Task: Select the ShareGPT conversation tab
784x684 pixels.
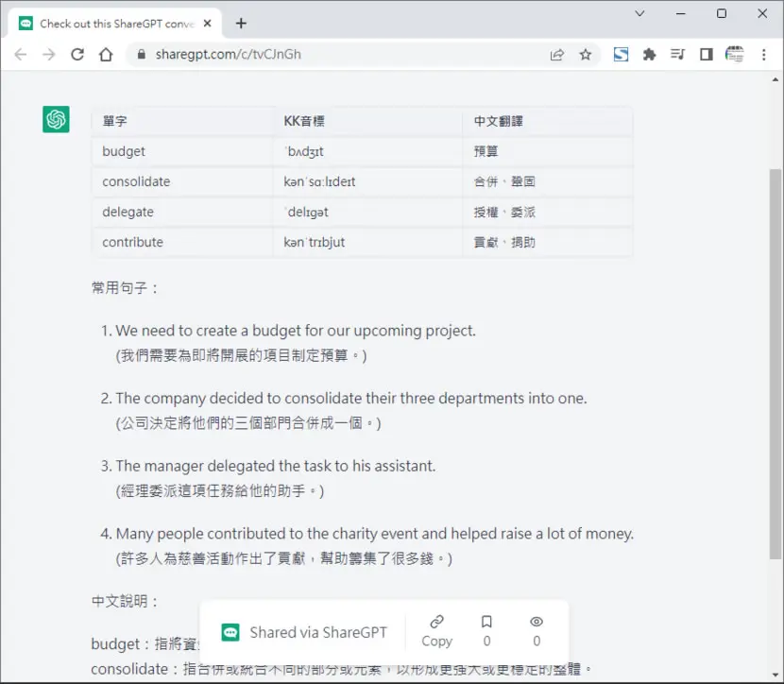Action: 115,24
